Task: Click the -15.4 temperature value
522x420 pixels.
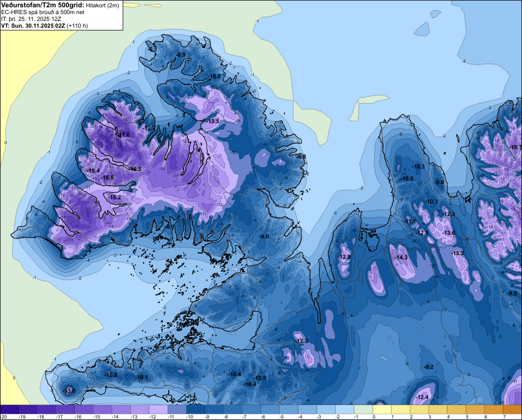Action: (93, 171)
